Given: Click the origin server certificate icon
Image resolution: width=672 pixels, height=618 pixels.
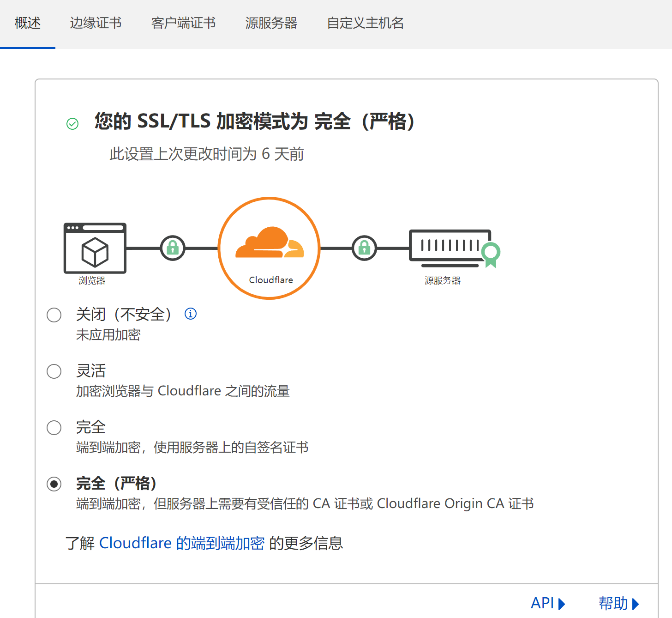Looking at the screenshot, I should [x=491, y=254].
